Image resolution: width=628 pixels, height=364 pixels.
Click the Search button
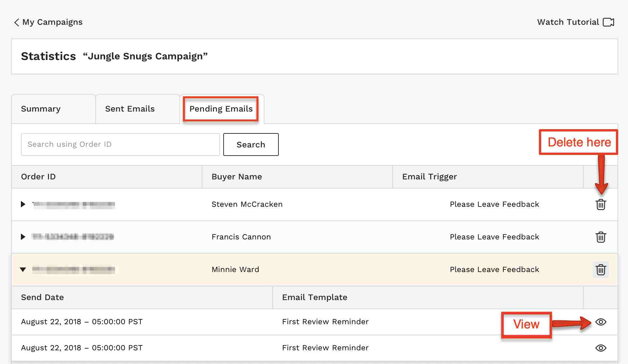(x=251, y=144)
